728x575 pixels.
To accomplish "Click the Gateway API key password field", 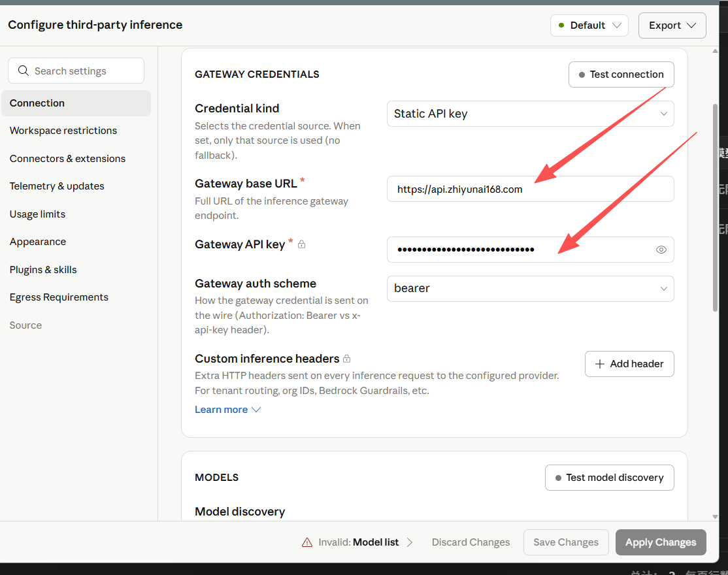I will (x=530, y=250).
